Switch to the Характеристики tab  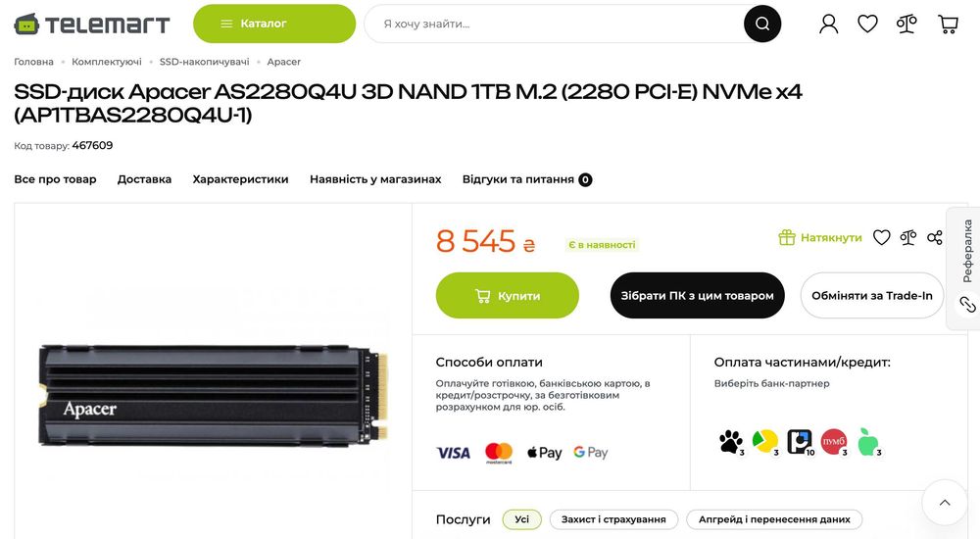pos(240,179)
